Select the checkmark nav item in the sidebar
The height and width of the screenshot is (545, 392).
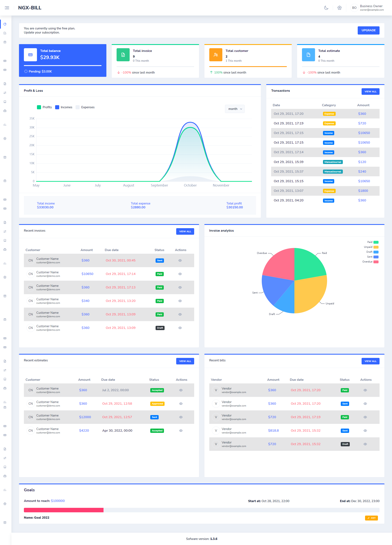5,33
